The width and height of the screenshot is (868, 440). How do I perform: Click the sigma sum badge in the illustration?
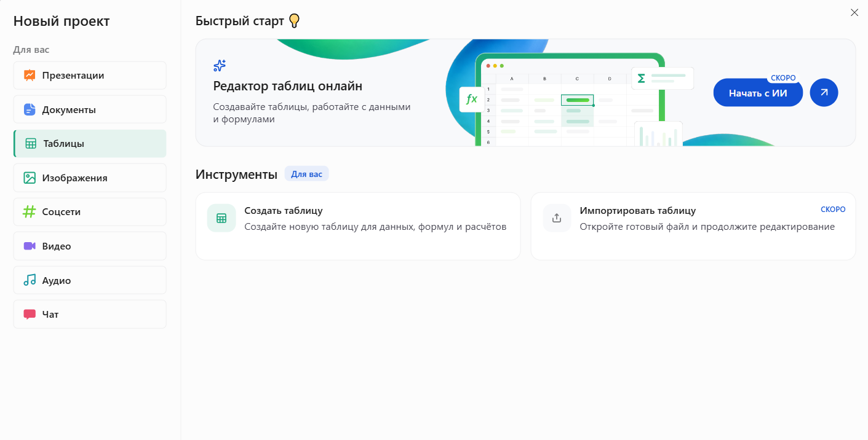662,78
